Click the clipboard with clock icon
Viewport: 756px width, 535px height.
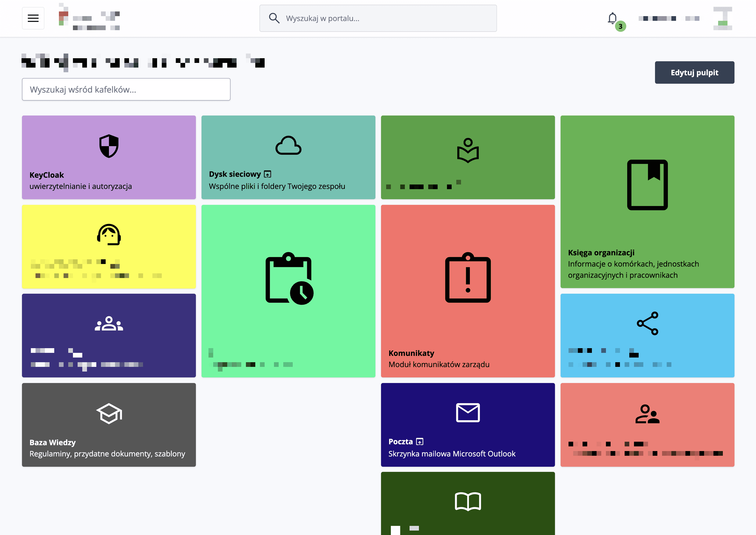[289, 278]
